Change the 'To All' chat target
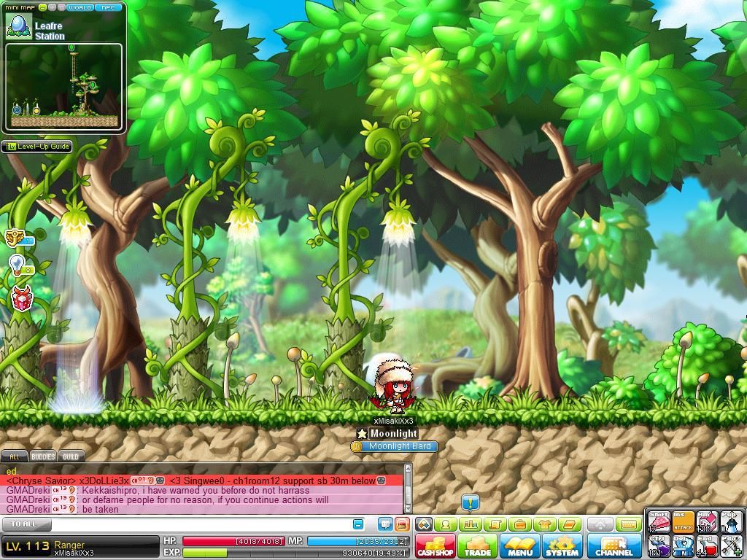 [26, 524]
